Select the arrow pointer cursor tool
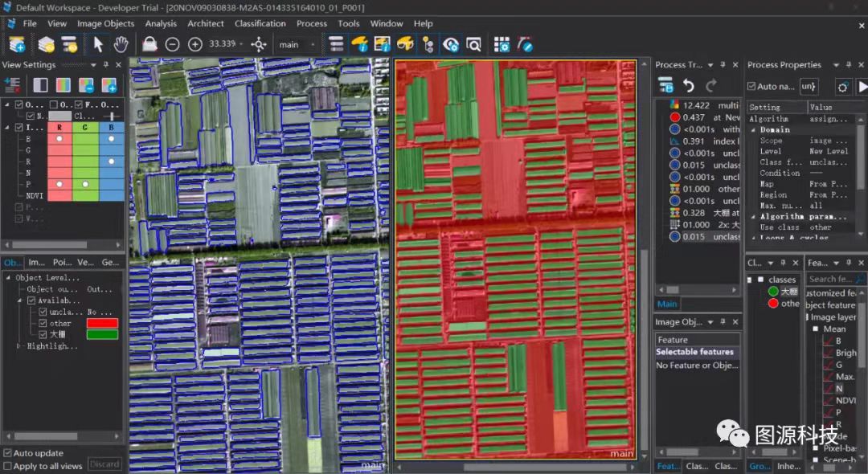Image resolution: width=868 pixels, height=474 pixels. click(98, 44)
